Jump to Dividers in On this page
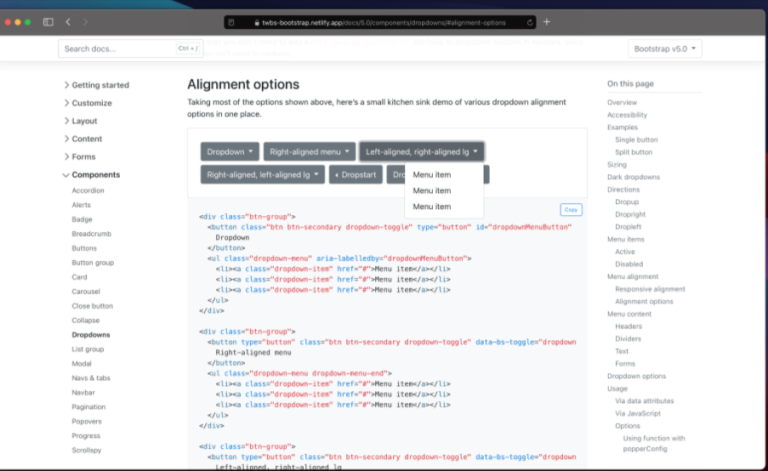The height and width of the screenshot is (471, 768). (628, 339)
